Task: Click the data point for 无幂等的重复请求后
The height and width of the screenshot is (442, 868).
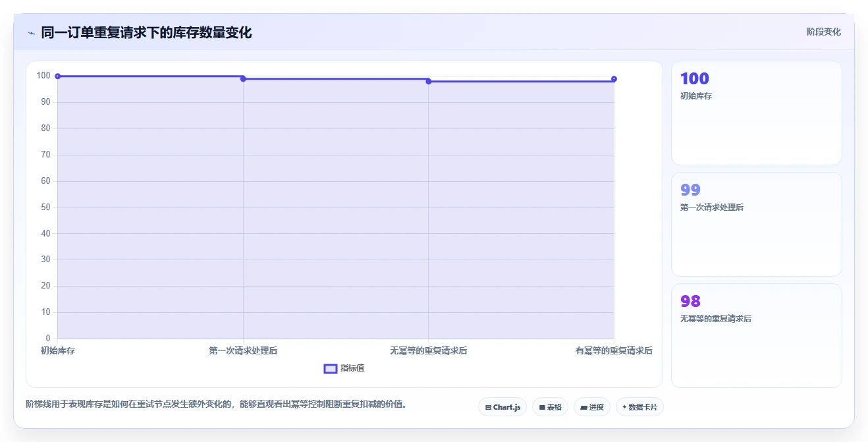Action: [429, 82]
